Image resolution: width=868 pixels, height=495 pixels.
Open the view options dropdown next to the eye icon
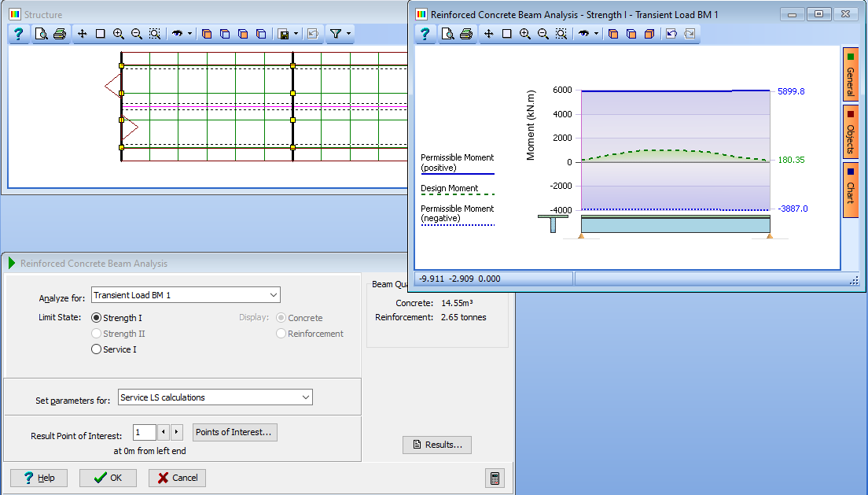click(189, 34)
